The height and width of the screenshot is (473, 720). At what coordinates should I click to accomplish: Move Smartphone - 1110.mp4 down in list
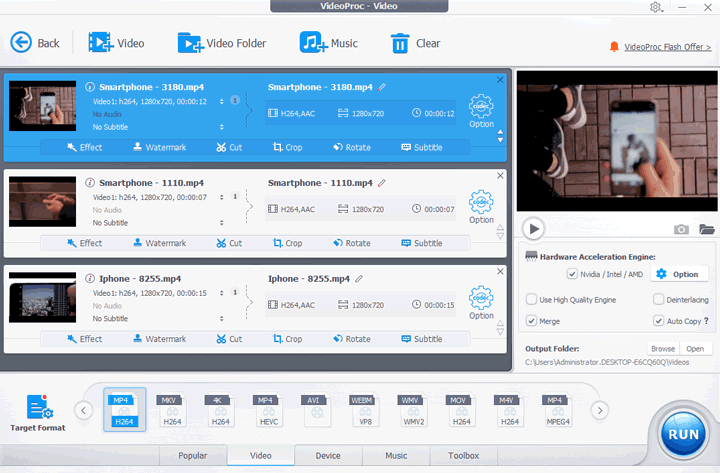501,236
